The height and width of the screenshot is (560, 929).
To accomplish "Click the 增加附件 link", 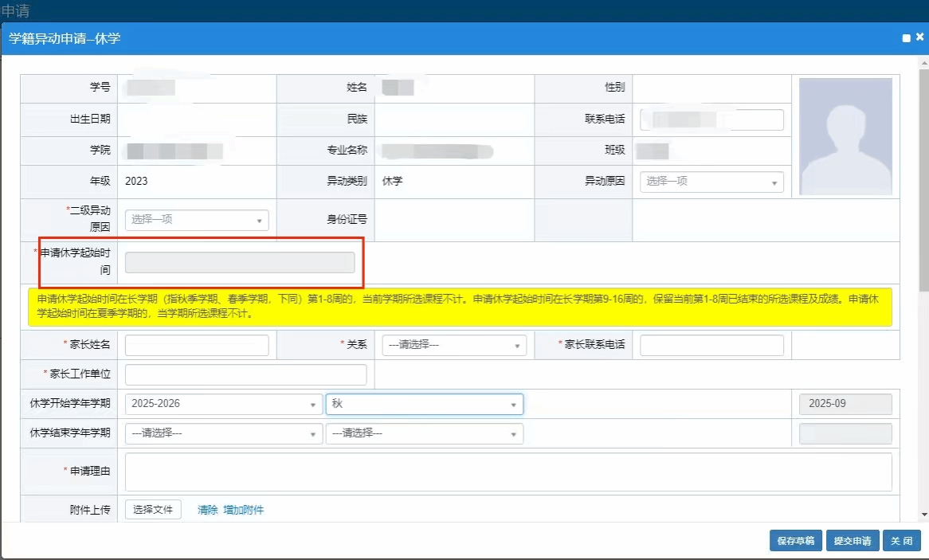I will 243,510.
